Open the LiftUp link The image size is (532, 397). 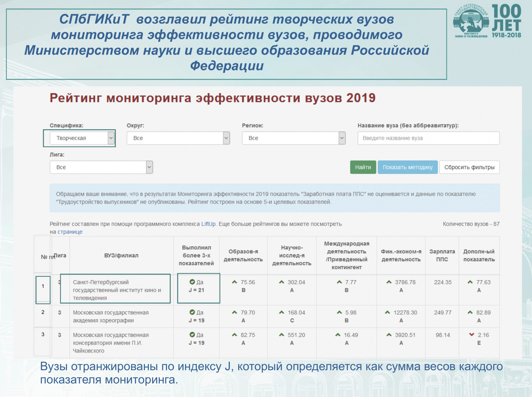point(208,224)
